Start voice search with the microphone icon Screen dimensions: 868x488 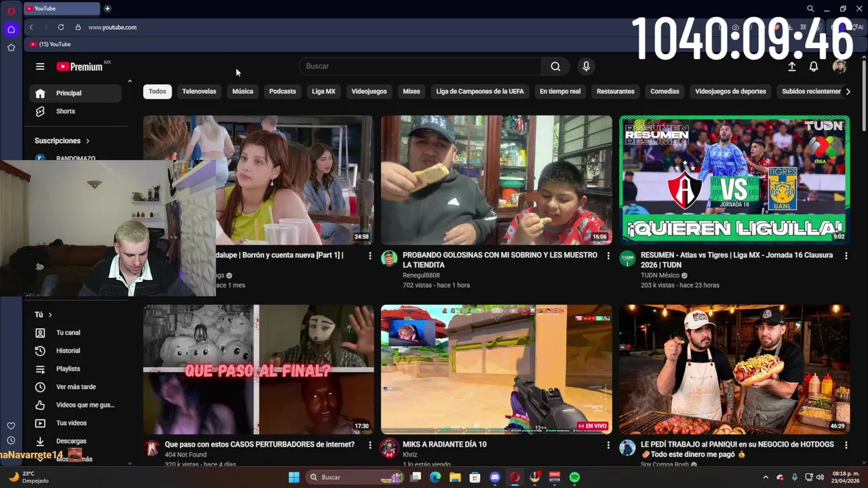pyautogui.click(x=586, y=66)
